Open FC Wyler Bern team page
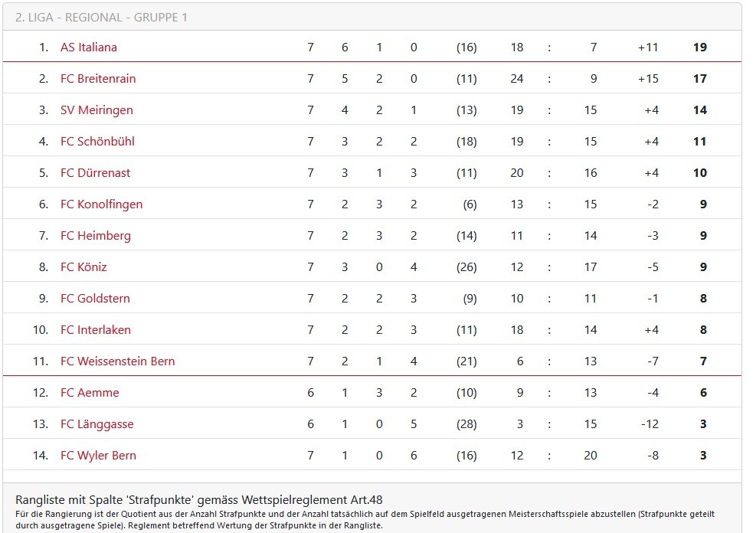The width and height of the screenshot is (756, 533). tap(98, 456)
